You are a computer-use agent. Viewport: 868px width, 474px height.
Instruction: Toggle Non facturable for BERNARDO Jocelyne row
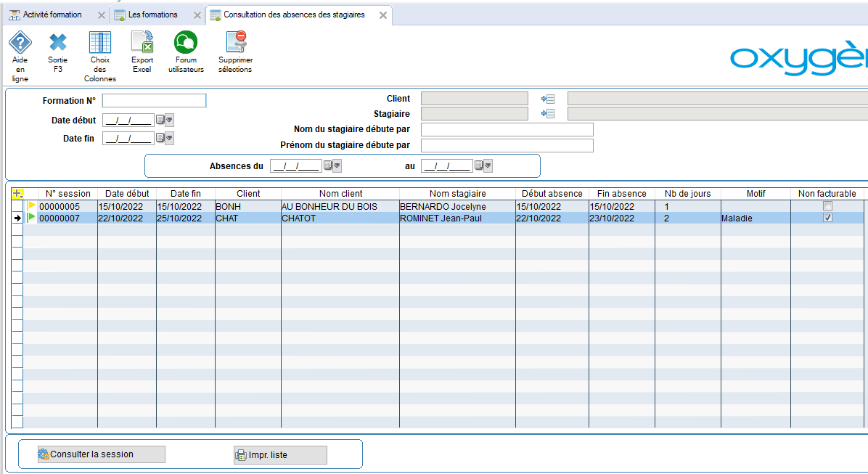click(x=827, y=207)
